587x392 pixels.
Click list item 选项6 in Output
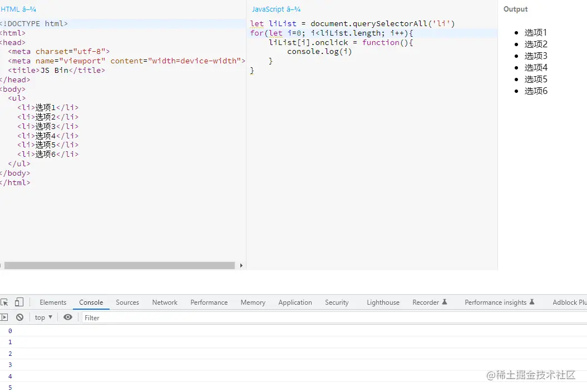pyautogui.click(x=536, y=91)
